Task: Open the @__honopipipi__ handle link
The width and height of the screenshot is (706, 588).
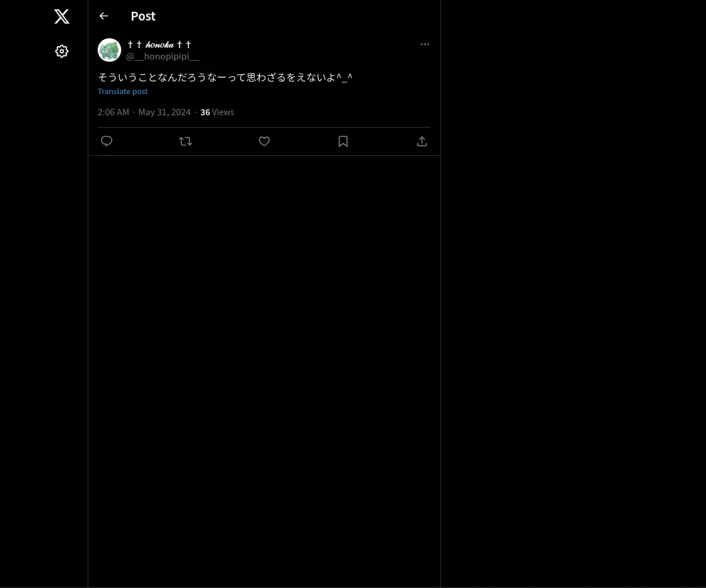Action: point(162,56)
